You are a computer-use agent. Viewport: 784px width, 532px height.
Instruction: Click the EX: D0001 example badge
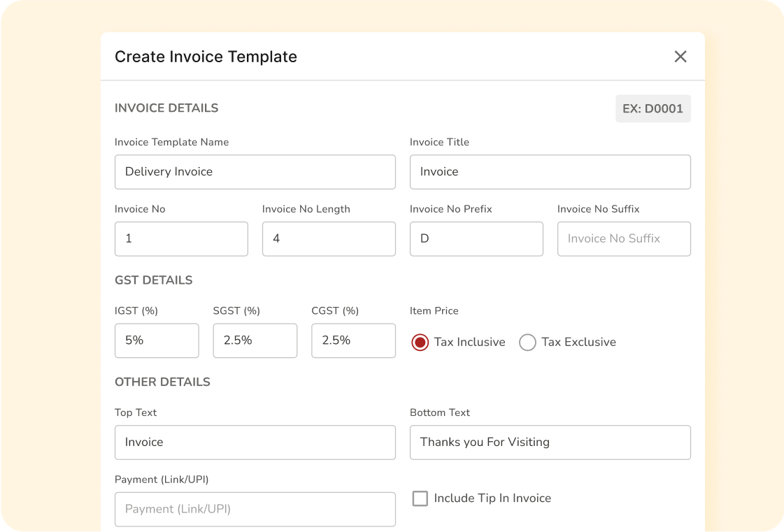(x=653, y=109)
